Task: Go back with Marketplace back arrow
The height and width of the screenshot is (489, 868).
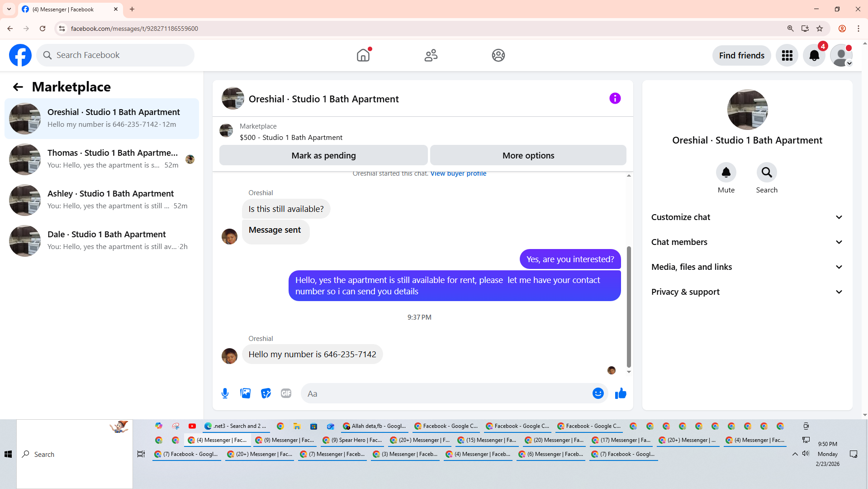Action: (18, 87)
